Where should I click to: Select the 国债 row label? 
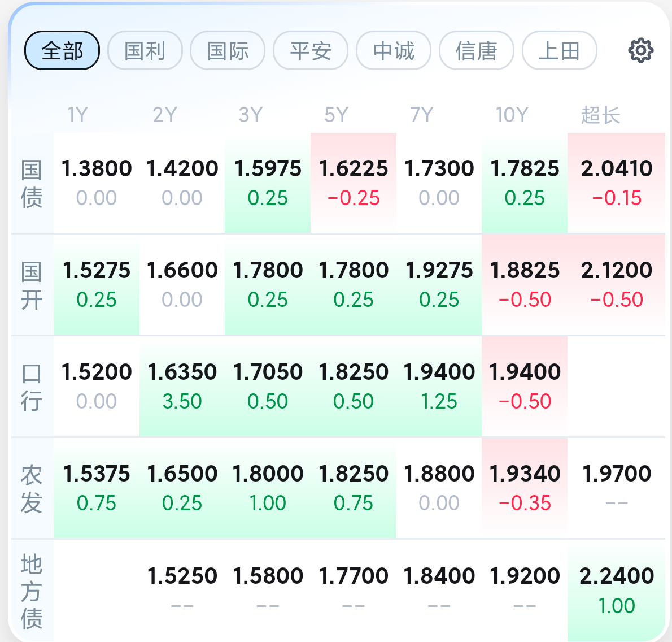tap(32, 184)
